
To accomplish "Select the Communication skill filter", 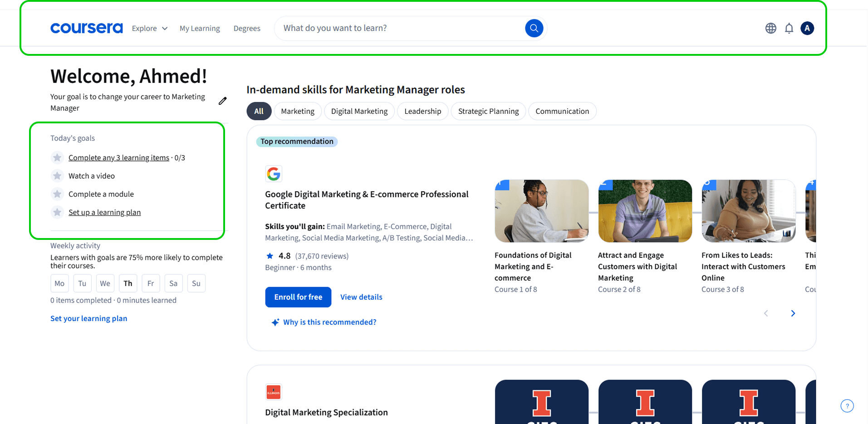I will [562, 111].
